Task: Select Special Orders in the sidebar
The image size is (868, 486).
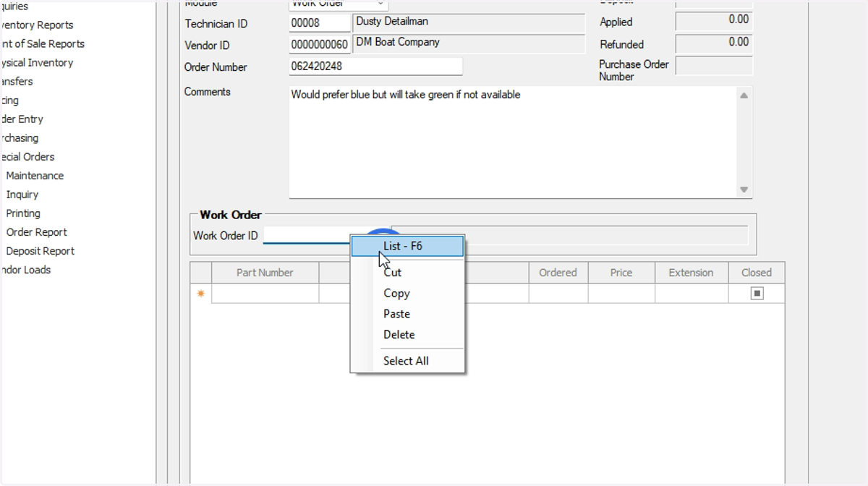Action: (27, 156)
